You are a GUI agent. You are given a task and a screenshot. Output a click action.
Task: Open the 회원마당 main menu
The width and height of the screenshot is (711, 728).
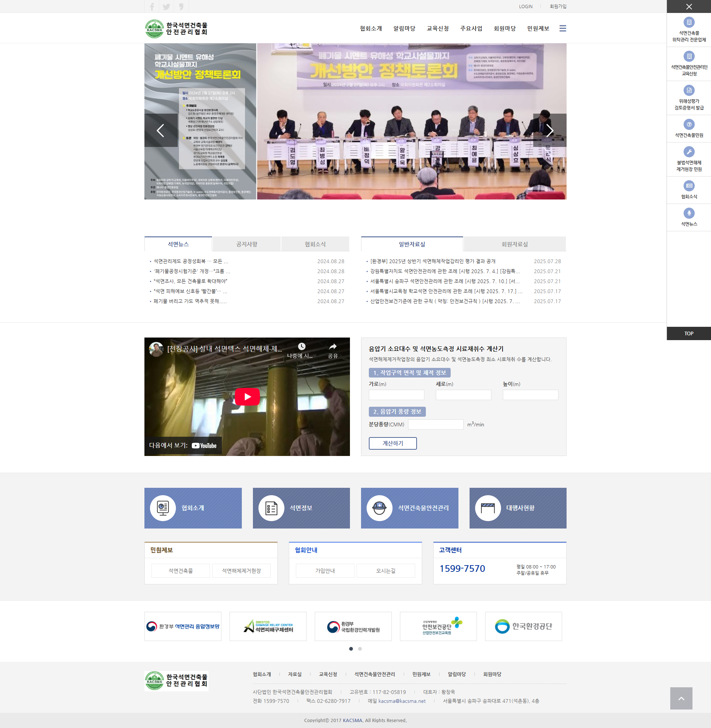(504, 28)
